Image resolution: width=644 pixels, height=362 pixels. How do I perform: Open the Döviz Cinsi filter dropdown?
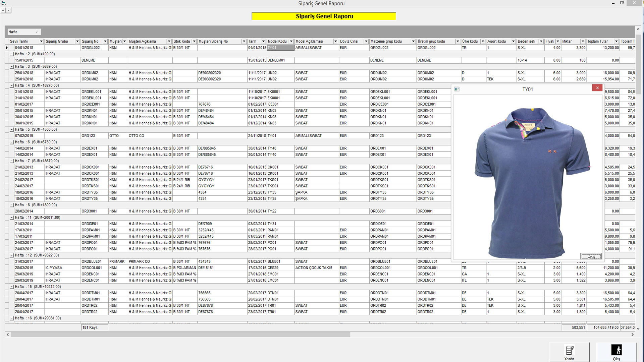366,41
